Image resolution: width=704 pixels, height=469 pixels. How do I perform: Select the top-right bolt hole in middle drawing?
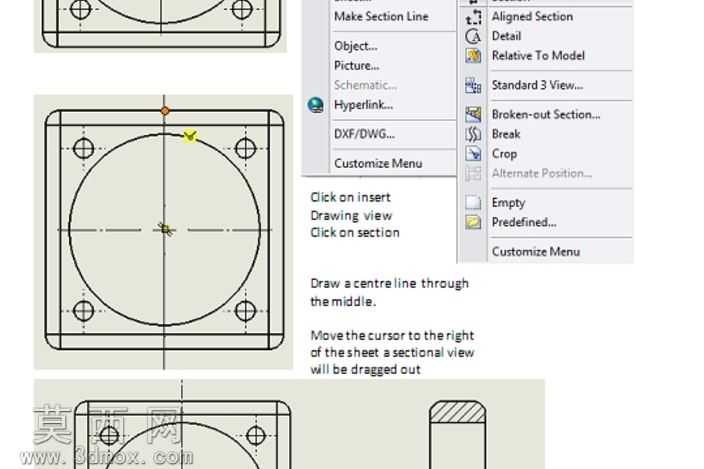245,149
